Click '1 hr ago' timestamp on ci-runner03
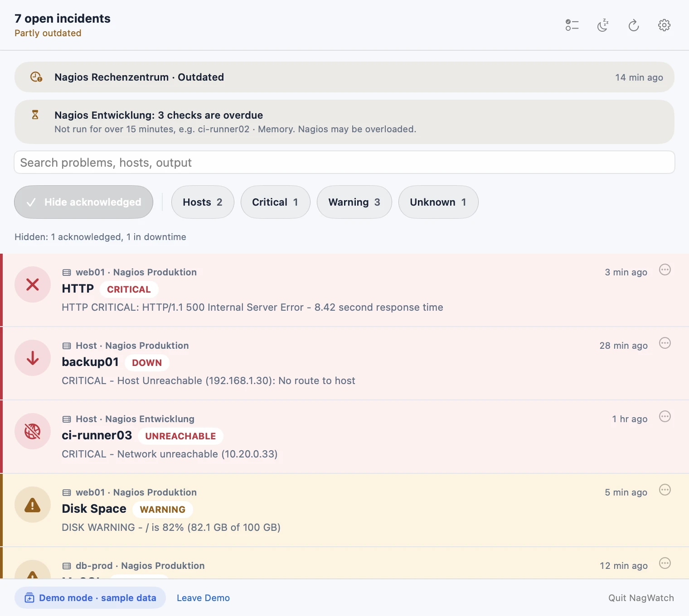Image resolution: width=689 pixels, height=616 pixels. (x=630, y=419)
